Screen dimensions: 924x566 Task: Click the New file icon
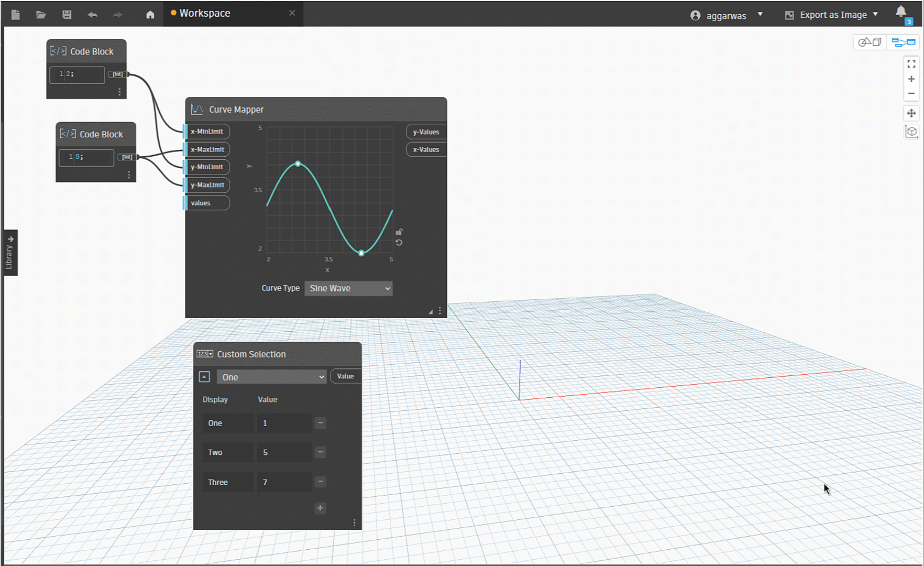coord(16,15)
